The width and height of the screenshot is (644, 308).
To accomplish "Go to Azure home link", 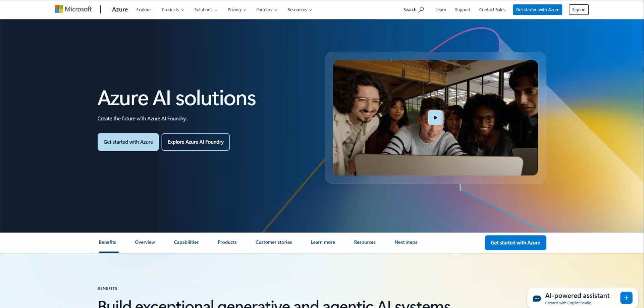I will pyautogui.click(x=120, y=9).
